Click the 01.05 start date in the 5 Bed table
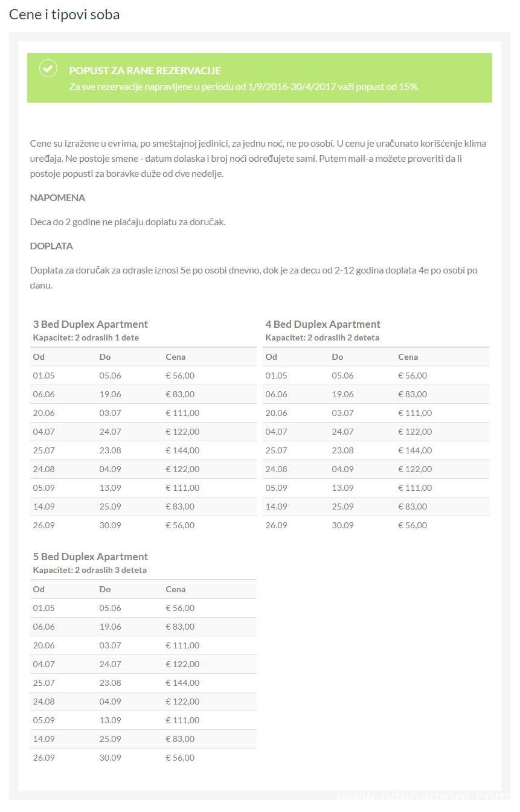Image resolution: width=520 pixels, height=812 pixels. coord(43,608)
